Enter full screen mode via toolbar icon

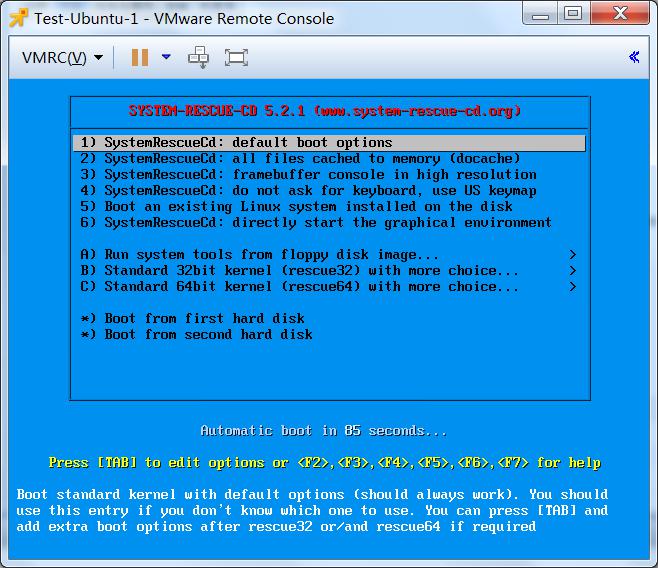click(236, 57)
